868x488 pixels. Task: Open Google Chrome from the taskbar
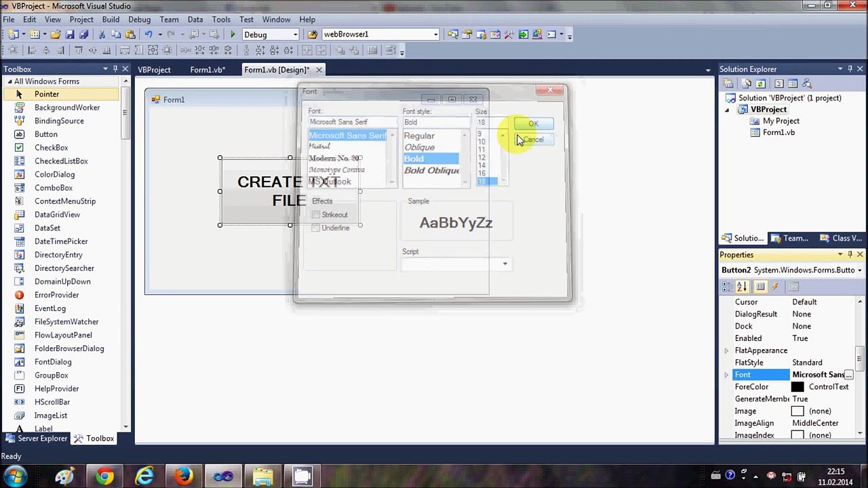(x=104, y=476)
